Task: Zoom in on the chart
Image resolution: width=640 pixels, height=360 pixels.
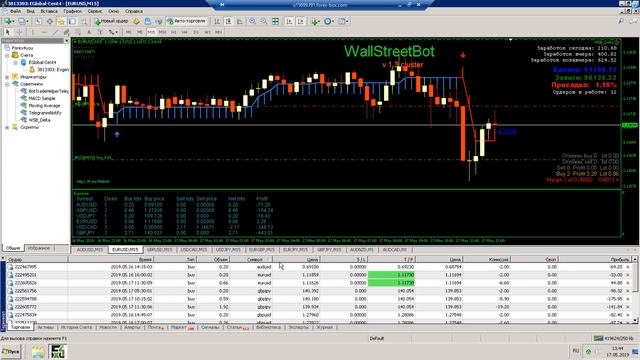Action: point(253,21)
